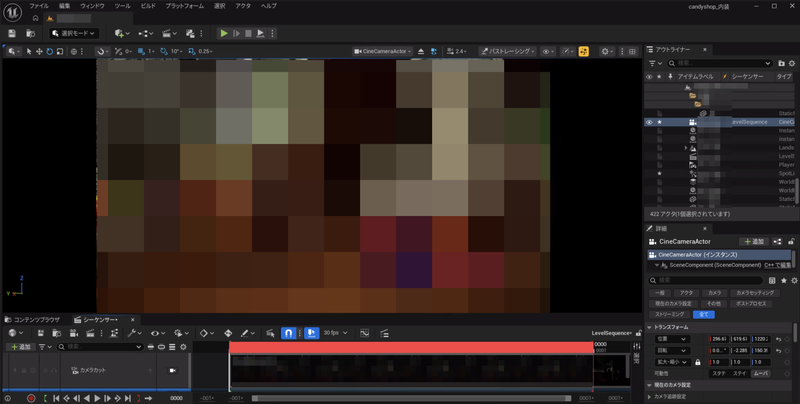This screenshot has width=800, height=404.
Task: Open the selection mode dropdown
Action: 76,33
